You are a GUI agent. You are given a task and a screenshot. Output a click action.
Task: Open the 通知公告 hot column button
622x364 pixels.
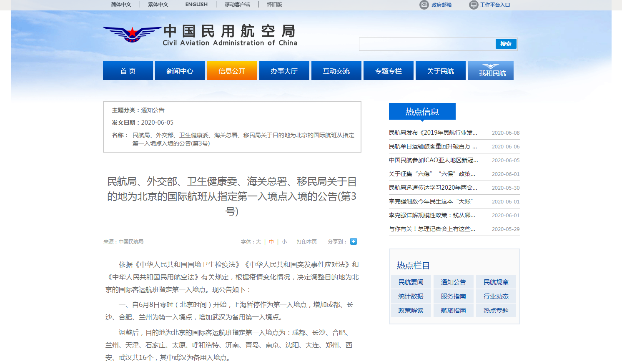click(x=453, y=282)
